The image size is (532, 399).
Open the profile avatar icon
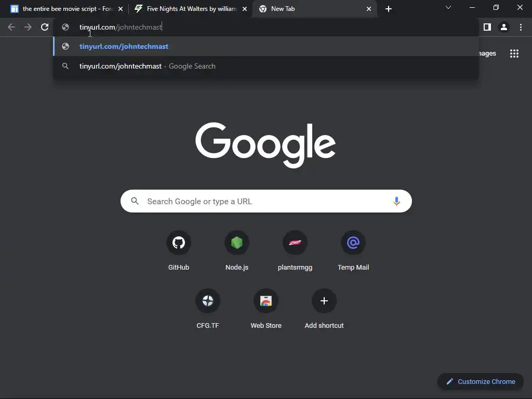(x=504, y=27)
